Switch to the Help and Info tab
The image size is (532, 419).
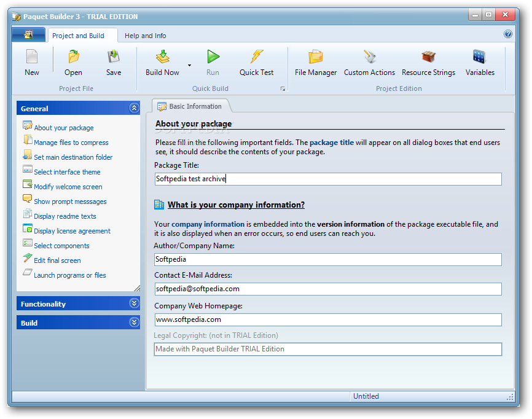tap(145, 36)
